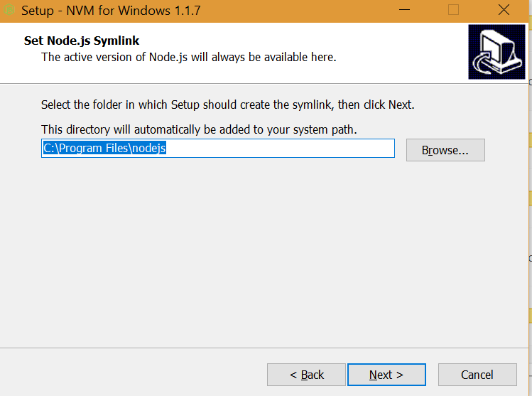
Task: Cancel the NVM installation
Action: click(477, 375)
